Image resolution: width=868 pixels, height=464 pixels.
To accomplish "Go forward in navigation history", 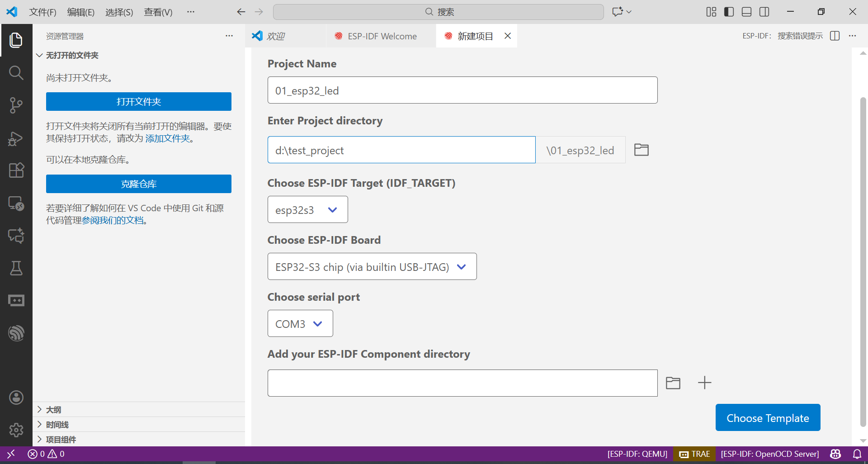I will click(x=259, y=12).
